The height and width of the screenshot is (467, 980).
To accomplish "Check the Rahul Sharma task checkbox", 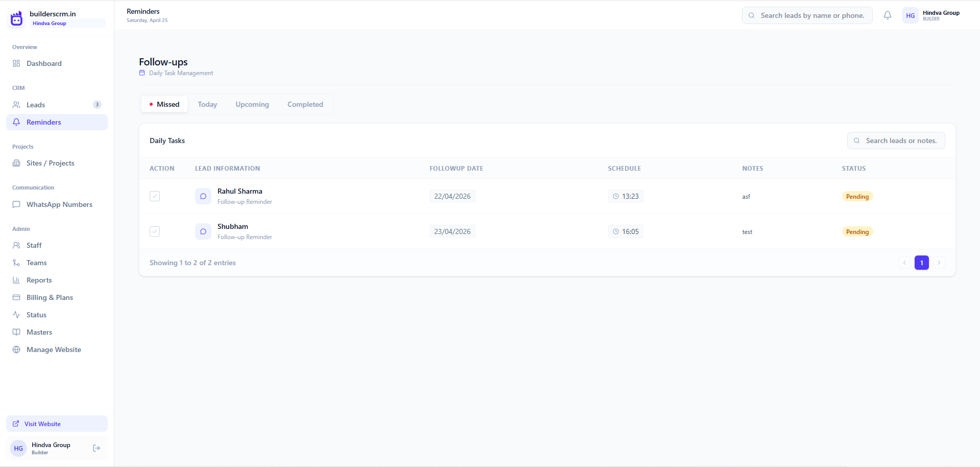I will tap(155, 196).
